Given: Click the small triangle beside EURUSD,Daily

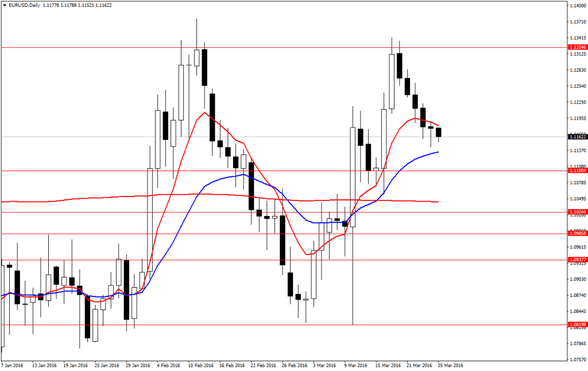Looking at the screenshot, I should [x=4, y=5].
